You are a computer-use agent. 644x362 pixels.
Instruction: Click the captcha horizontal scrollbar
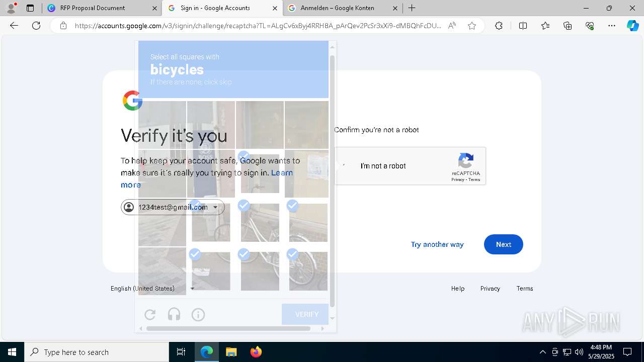[x=228, y=328]
